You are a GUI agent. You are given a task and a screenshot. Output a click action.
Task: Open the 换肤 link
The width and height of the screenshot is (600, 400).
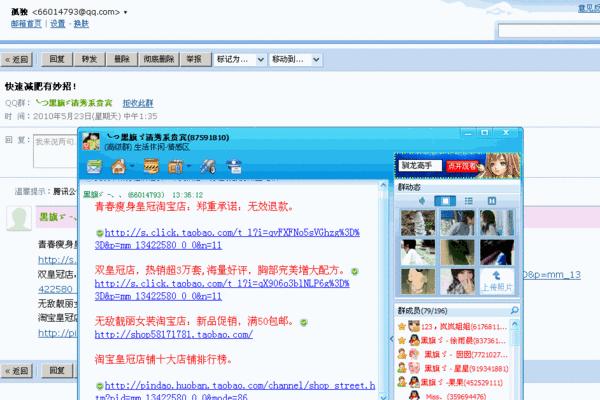[81, 24]
